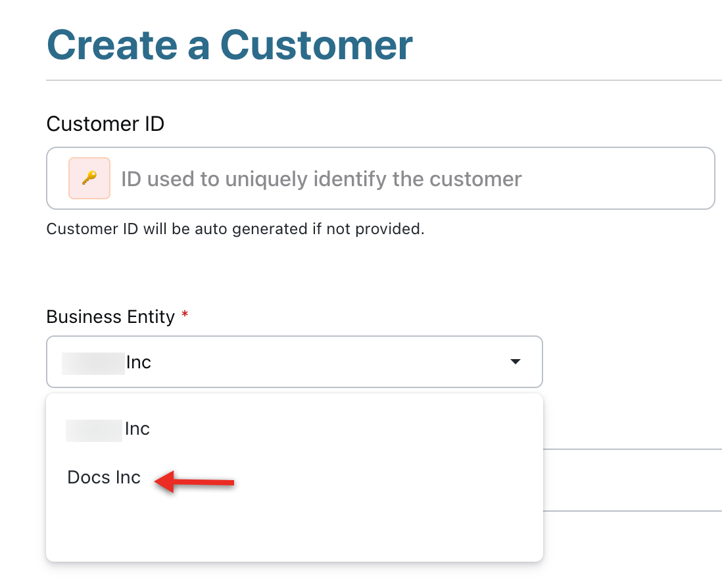Click the key icon in Customer ID field
Viewport: 722px width, 588px height.
(x=89, y=178)
